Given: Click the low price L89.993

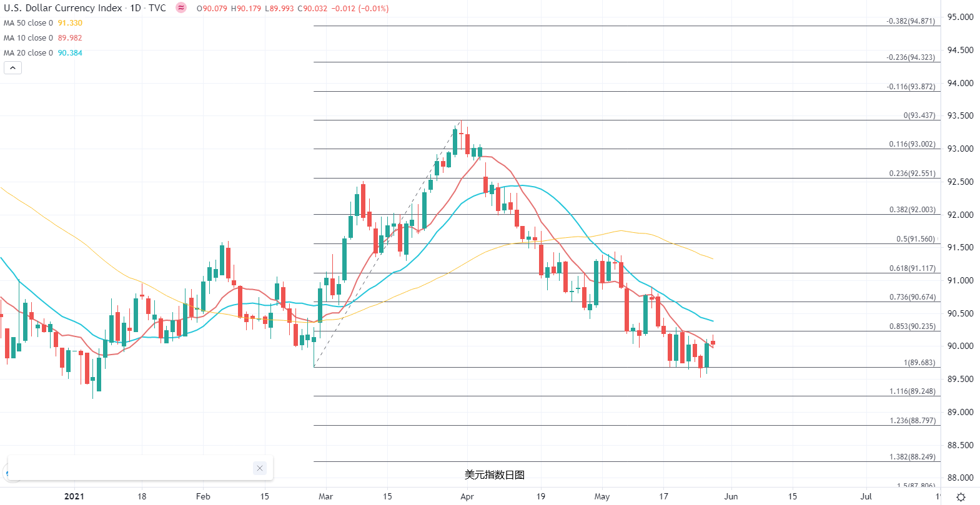Looking at the screenshot, I should click(x=279, y=9).
